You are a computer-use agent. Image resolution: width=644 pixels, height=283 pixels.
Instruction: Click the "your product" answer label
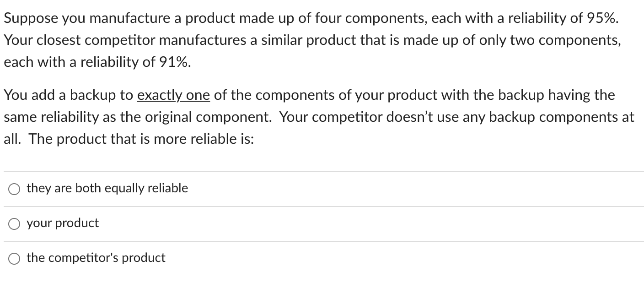click(x=63, y=223)
